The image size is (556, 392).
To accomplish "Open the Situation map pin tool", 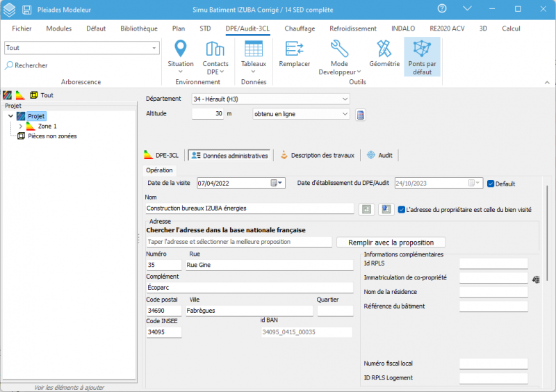I will pos(181,57).
